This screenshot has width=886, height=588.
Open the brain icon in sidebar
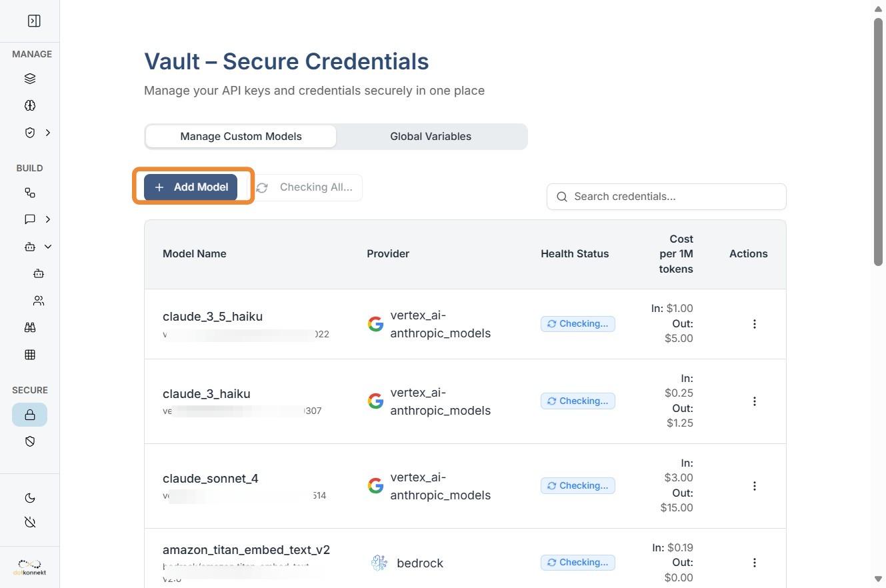click(30, 105)
